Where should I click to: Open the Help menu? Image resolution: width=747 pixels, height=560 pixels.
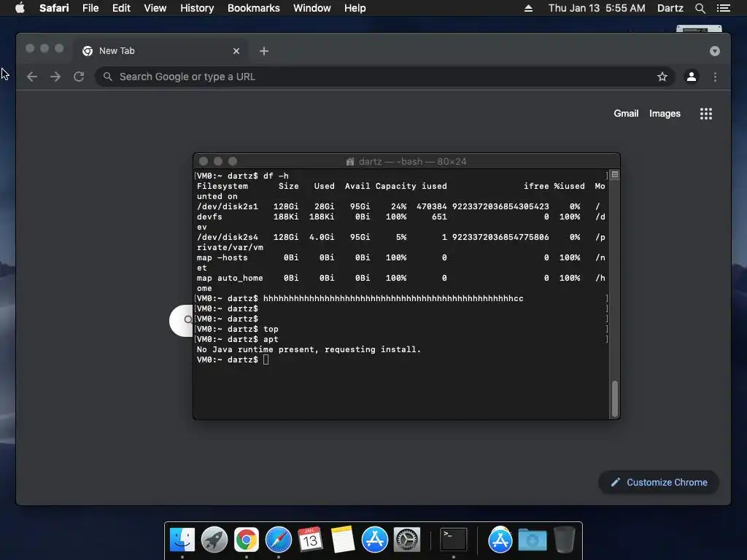(x=355, y=8)
